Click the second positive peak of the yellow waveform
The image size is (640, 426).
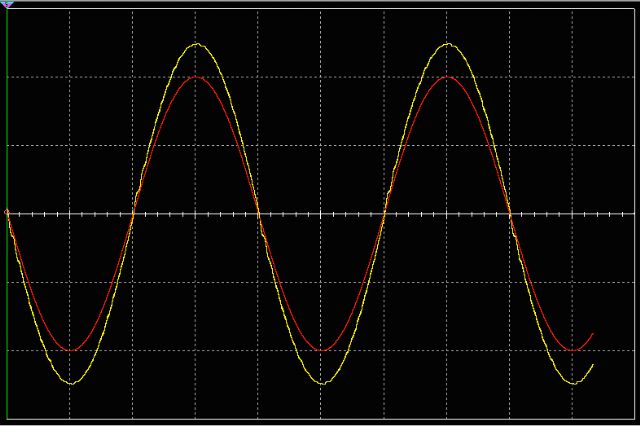(x=448, y=44)
